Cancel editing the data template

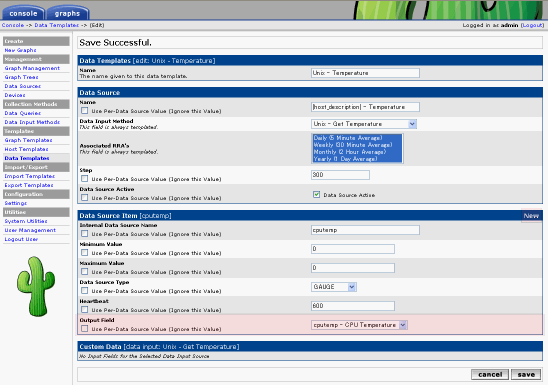pos(490,374)
